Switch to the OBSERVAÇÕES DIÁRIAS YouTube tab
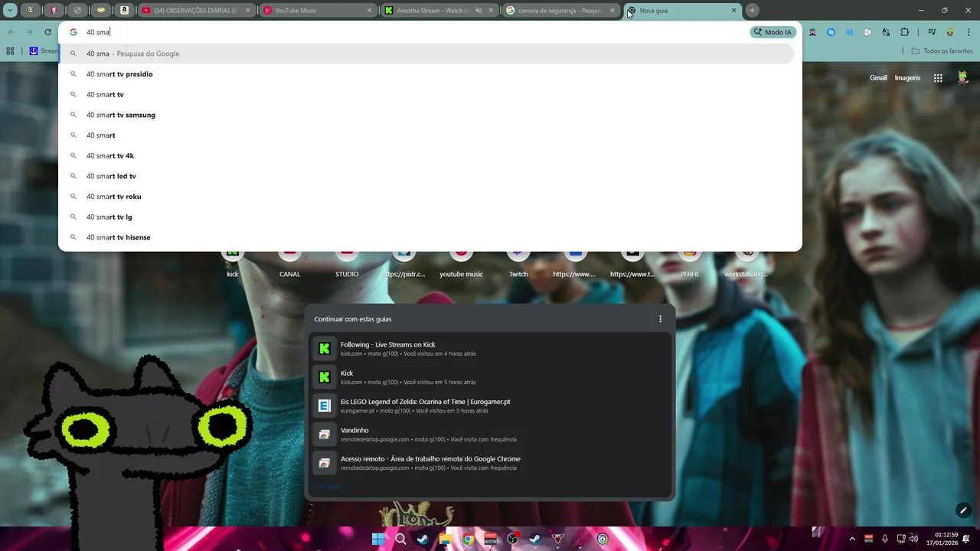The height and width of the screenshot is (551, 980). 196,11
